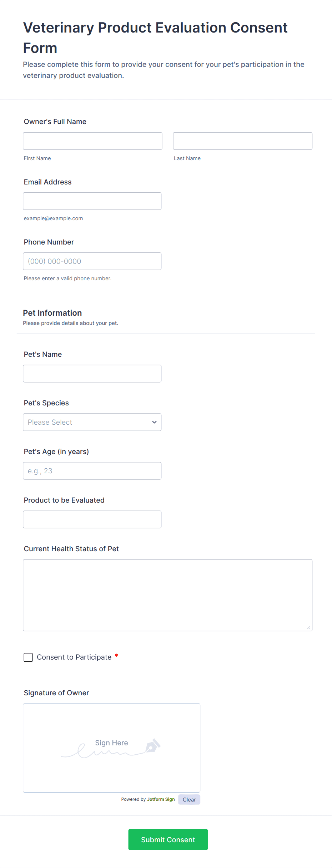This screenshot has height=868, width=332.
Task: Click into the Email Address field
Action: (92, 201)
